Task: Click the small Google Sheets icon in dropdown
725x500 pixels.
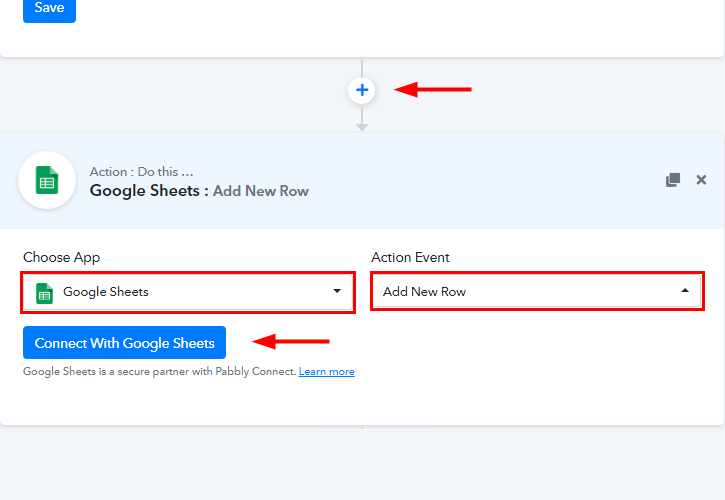Action: (44, 293)
